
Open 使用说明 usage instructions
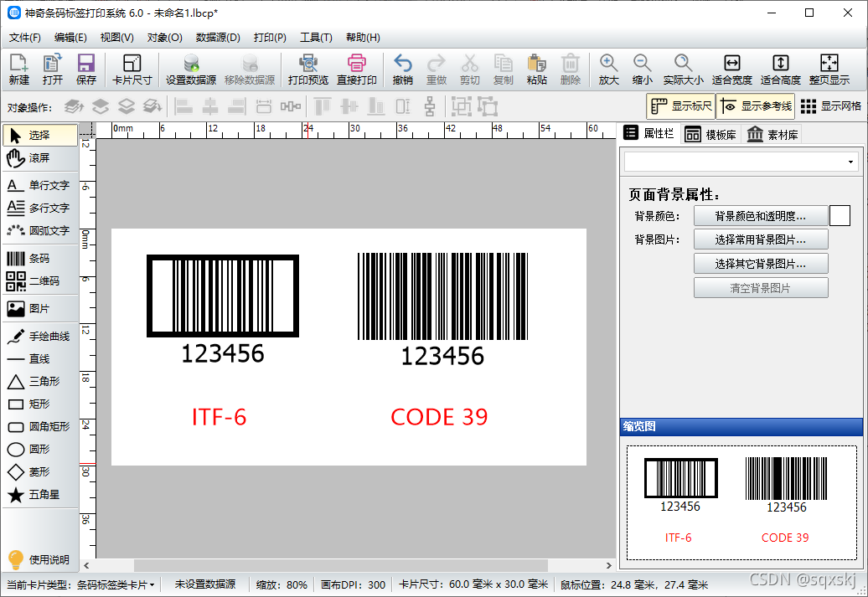pos(40,559)
